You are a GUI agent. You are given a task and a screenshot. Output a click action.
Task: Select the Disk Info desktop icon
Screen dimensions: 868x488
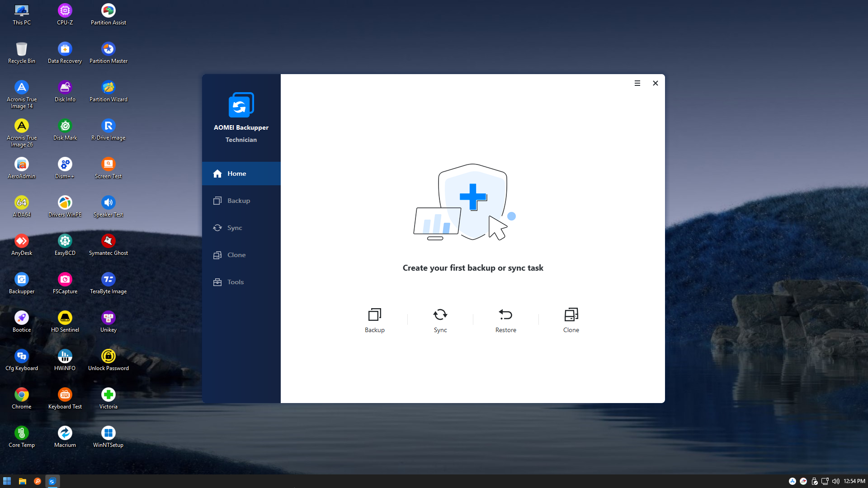coord(65,91)
